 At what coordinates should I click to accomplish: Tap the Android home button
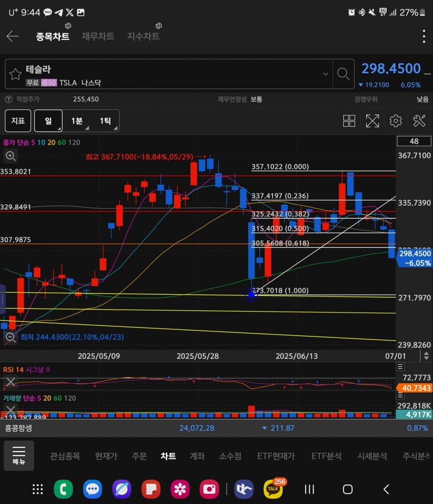coord(348,489)
